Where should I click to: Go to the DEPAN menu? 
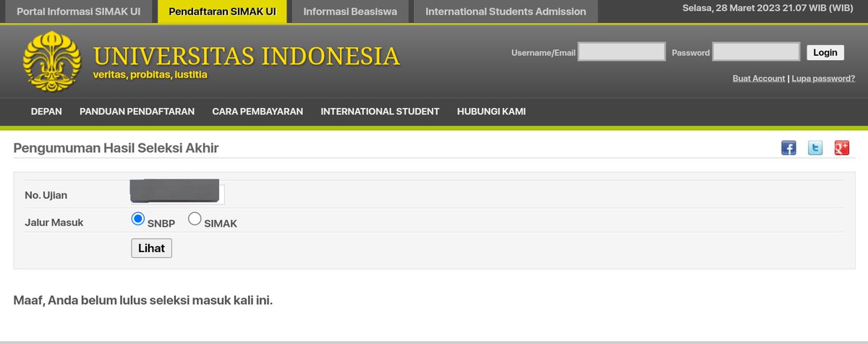pyautogui.click(x=46, y=112)
